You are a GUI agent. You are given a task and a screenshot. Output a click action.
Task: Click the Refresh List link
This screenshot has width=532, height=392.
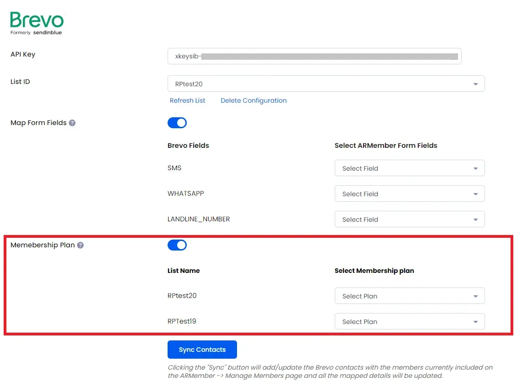(187, 100)
